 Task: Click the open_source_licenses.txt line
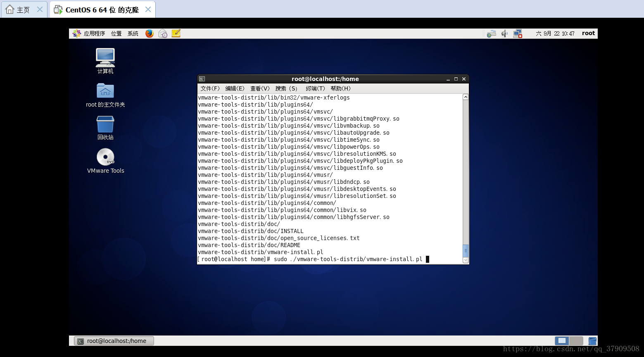(x=279, y=238)
